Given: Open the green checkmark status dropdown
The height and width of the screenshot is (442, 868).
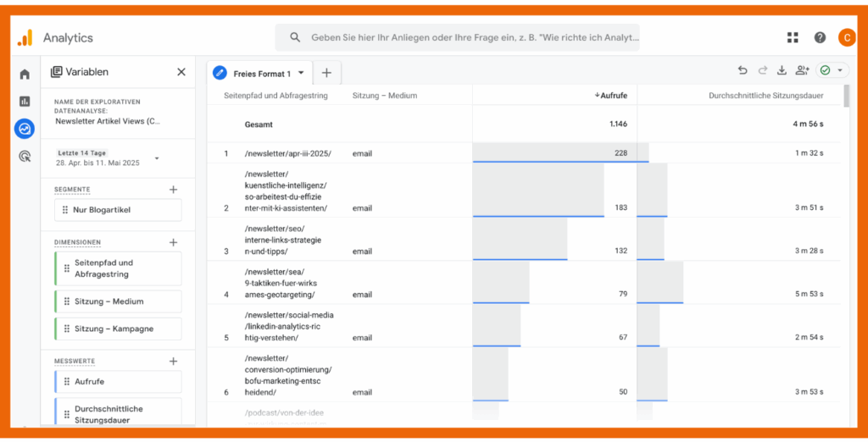Looking at the screenshot, I should 831,71.
